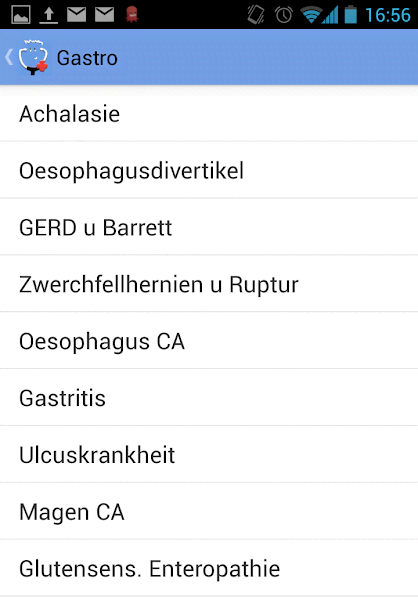418x605 pixels.
Task: Tap the battery status icon
Action: point(350,14)
